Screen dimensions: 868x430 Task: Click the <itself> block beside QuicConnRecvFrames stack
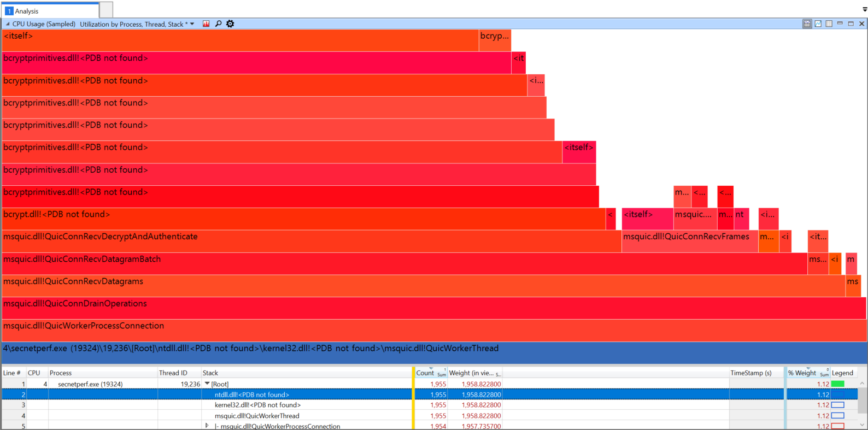648,219
